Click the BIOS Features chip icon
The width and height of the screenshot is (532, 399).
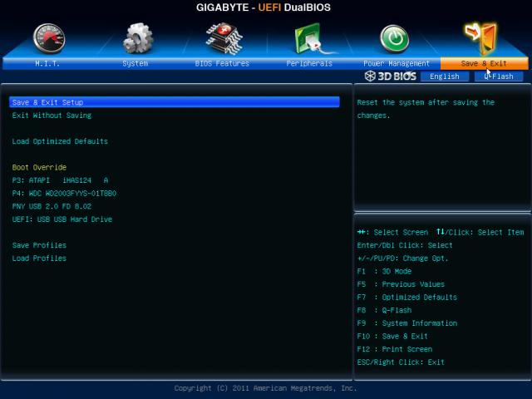point(224,38)
